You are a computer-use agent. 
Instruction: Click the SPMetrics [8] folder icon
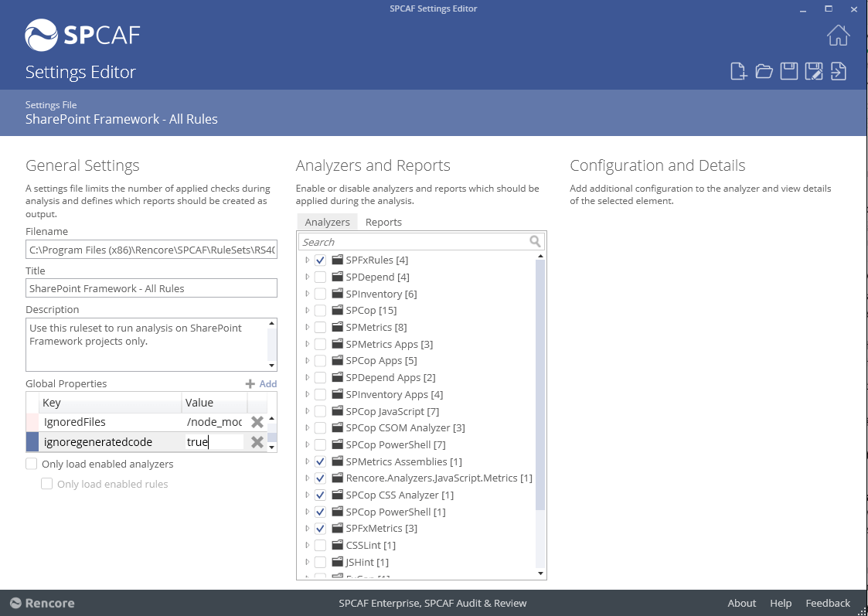coord(337,327)
